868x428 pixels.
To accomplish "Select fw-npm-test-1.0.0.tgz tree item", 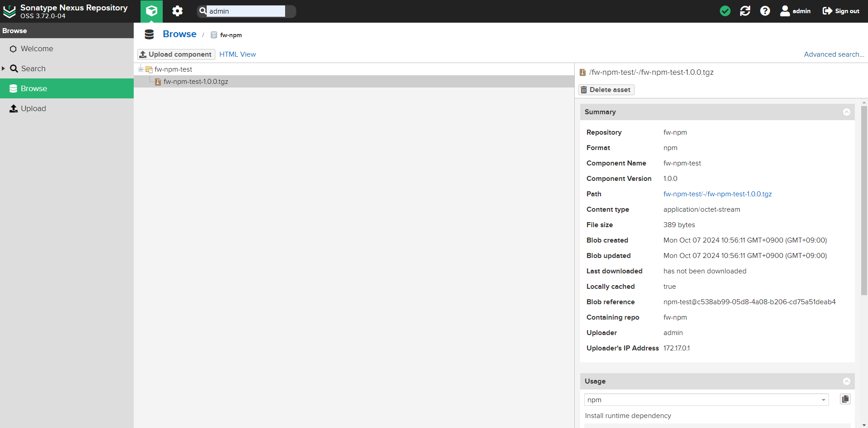I will coord(196,82).
